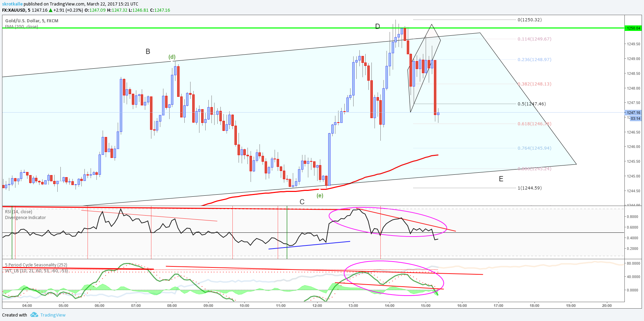Viewport: 644px width, 321px height.
Task: Click the wave label D
Action: (x=378, y=26)
